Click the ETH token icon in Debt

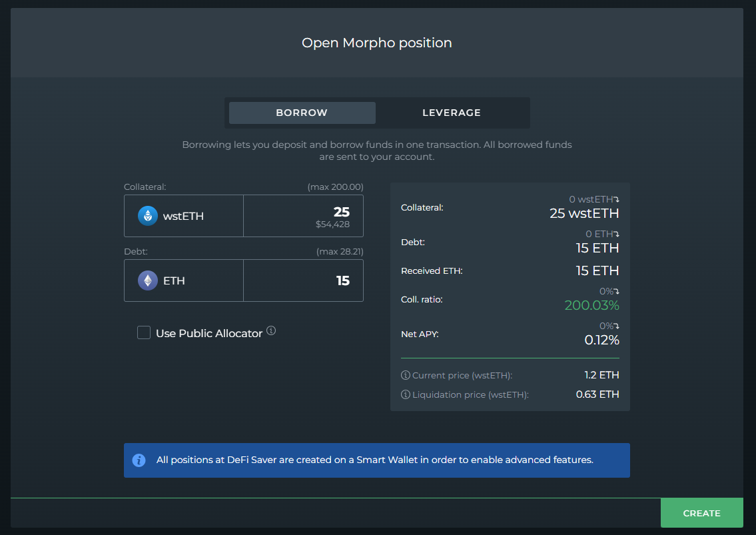coord(148,280)
